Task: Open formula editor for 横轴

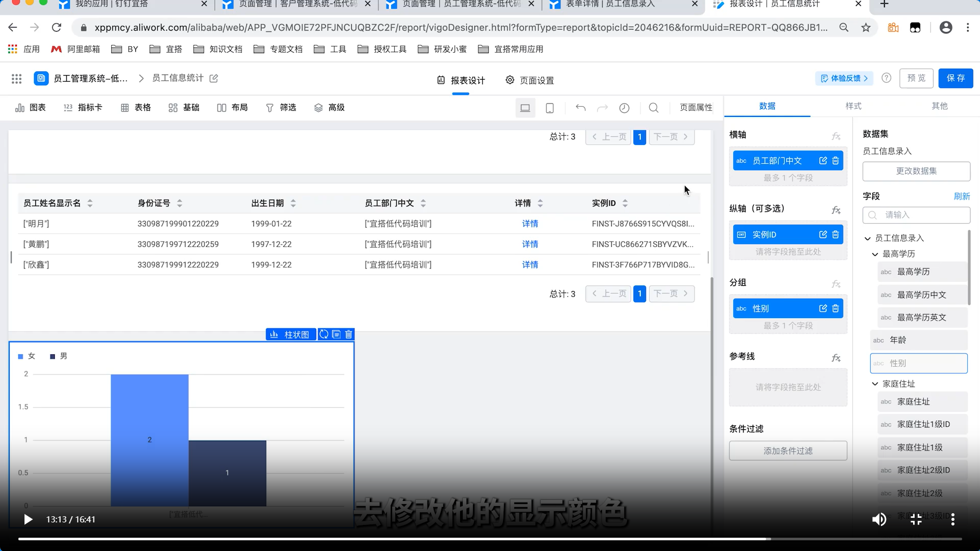Action: (835, 136)
